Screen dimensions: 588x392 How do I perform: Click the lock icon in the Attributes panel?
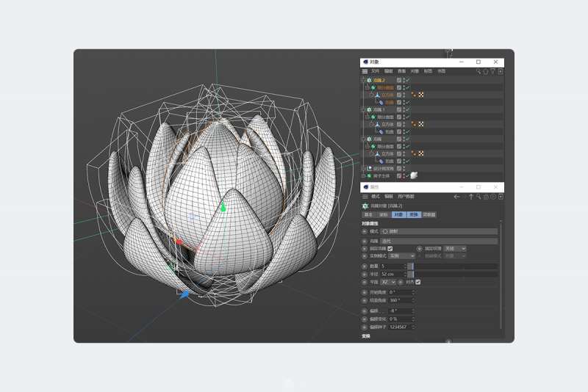pos(486,197)
